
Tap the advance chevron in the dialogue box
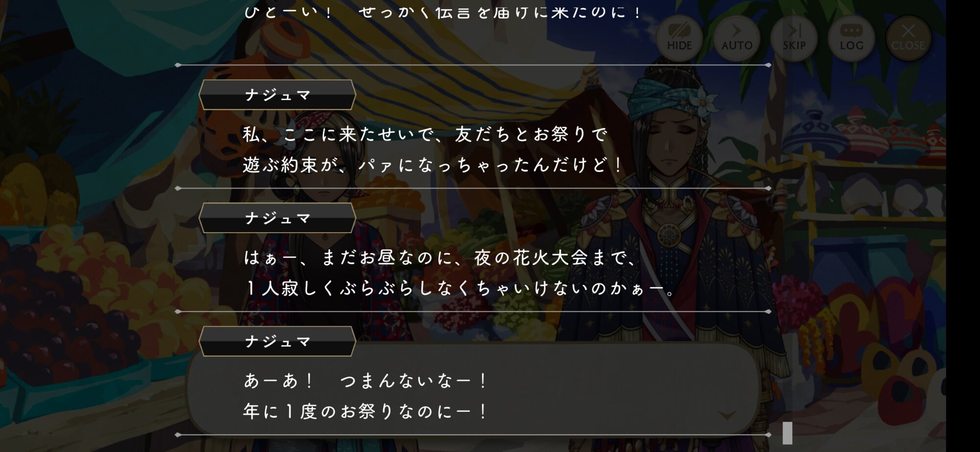click(x=726, y=415)
